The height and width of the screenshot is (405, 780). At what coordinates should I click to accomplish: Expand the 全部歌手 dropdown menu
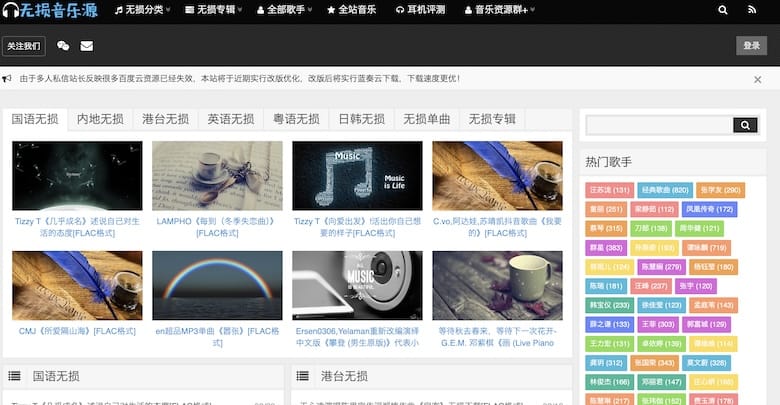[x=285, y=9]
